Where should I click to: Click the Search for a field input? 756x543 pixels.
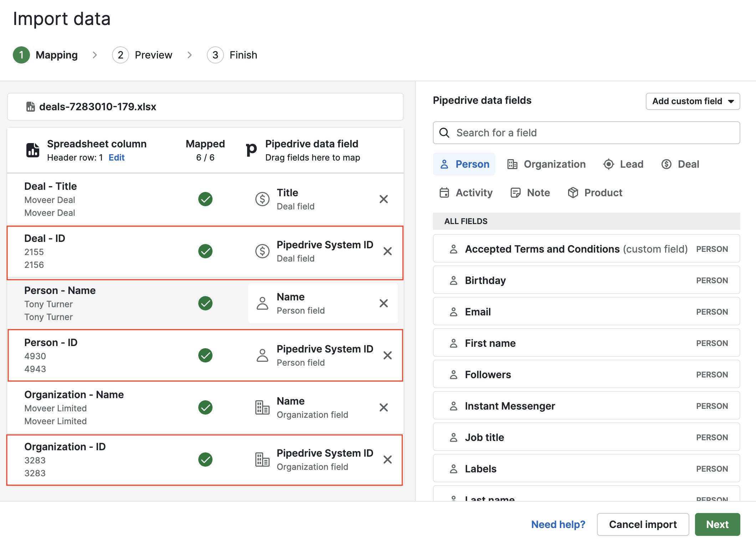586,133
